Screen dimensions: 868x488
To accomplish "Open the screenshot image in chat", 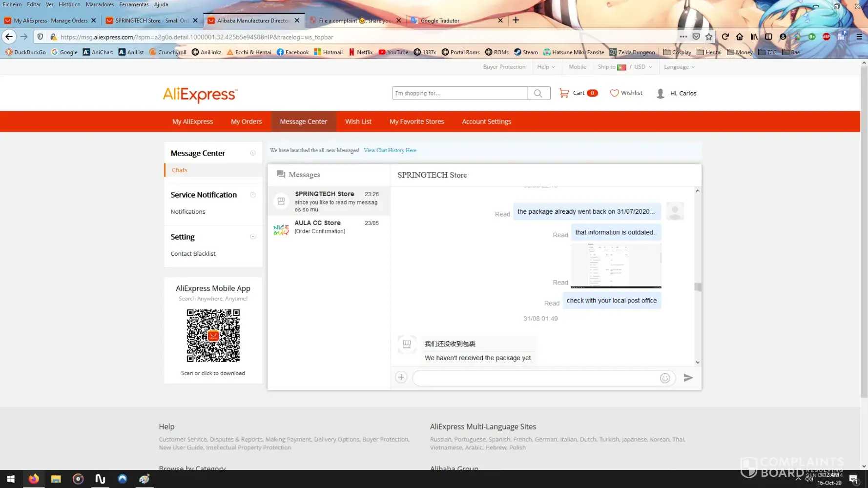I will 616,265.
